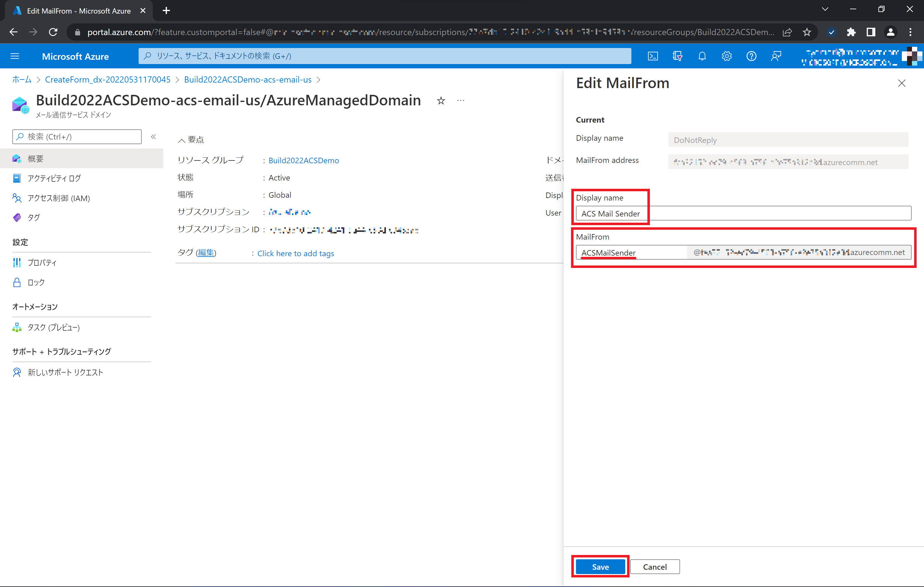This screenshot has width=924, height=587.
Task: Open the feedback smiley icon
Action: [776, 56]
